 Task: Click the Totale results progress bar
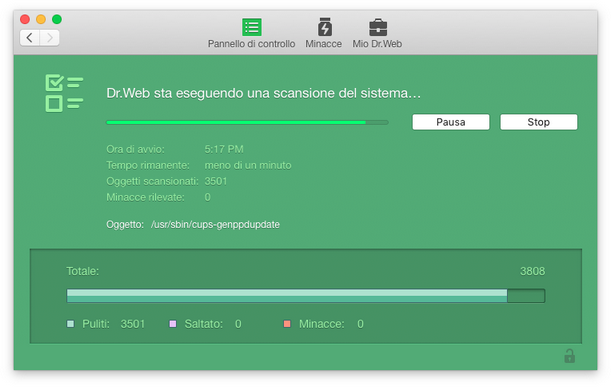coord(306,296)
